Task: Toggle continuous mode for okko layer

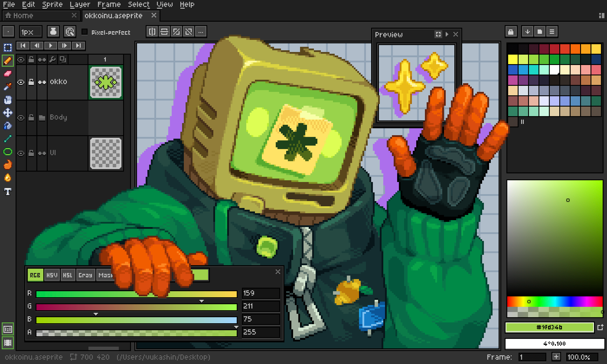Action: click(x=42, y=82)
